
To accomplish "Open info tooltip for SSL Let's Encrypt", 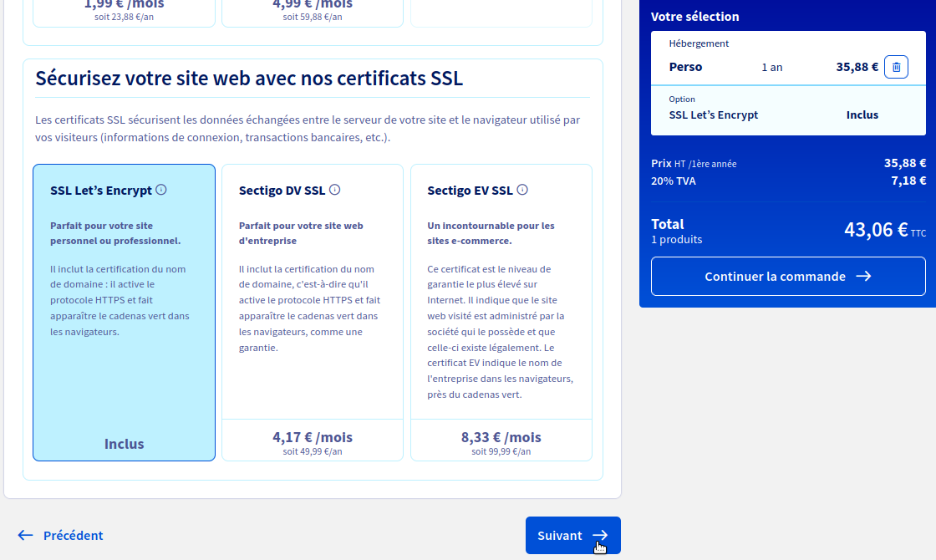I will coord(161,190).
